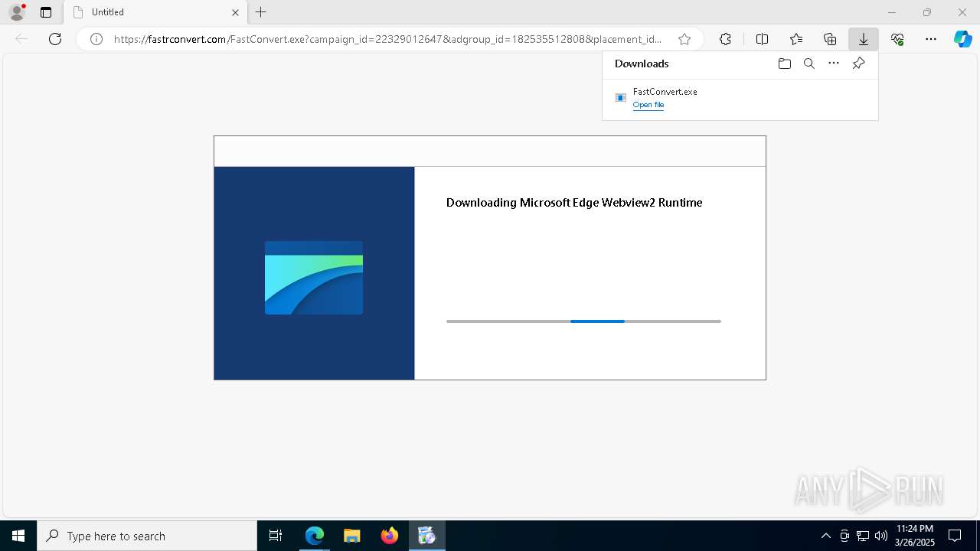Image resolution: width=980 pixels, height=551 pixels.
Task: Open the clock showing 11:24 PM
Action: (x=915, y=536)
